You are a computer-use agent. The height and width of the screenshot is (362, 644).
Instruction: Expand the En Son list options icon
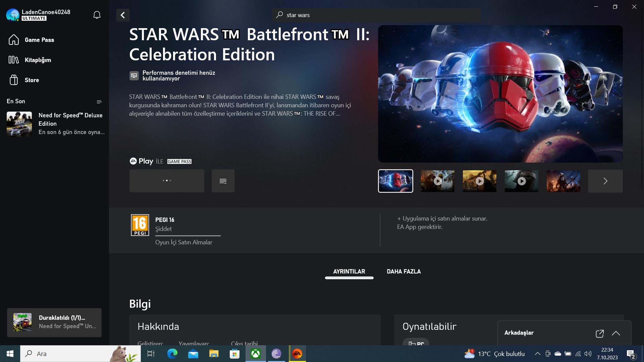pos(99,102)
